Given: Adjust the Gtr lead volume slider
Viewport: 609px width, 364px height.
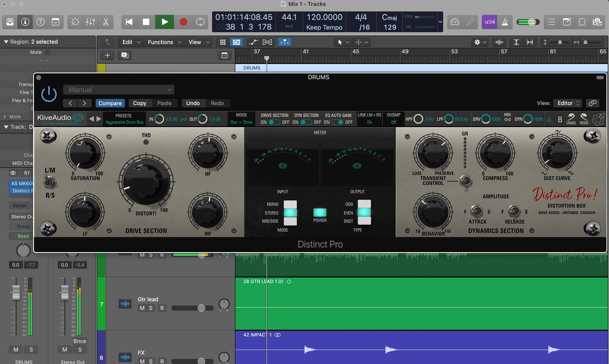Looking at the screenshot, I should [x=201, y=308].
